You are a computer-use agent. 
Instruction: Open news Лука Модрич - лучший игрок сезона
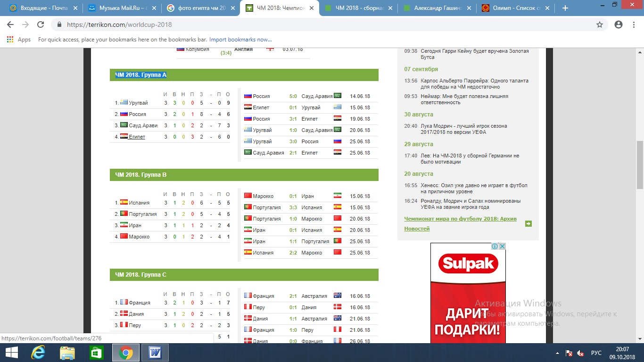point(464,129)
